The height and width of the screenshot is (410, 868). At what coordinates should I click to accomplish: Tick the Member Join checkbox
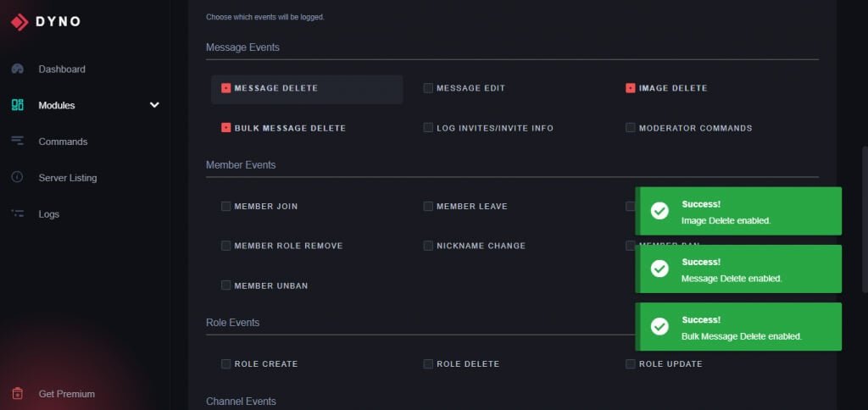226,206
